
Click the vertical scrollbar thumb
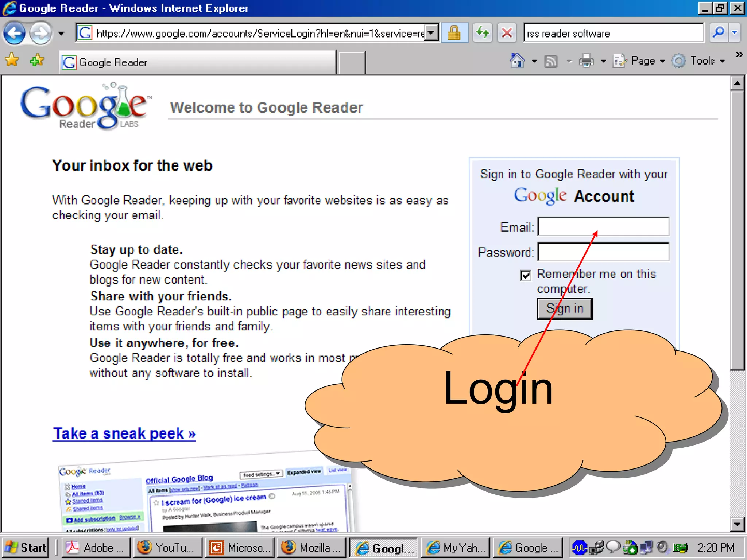coord(737,230)
